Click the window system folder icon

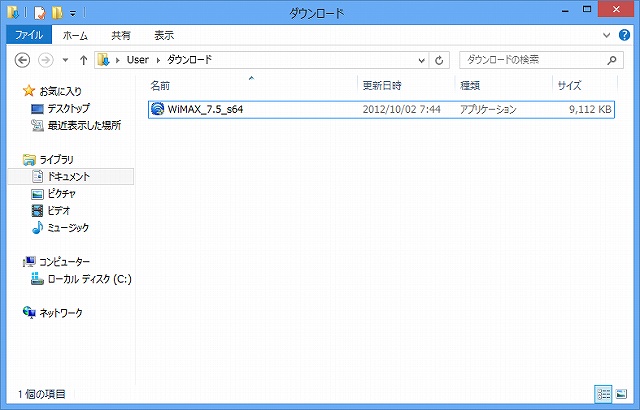click(x=13, y=13)
